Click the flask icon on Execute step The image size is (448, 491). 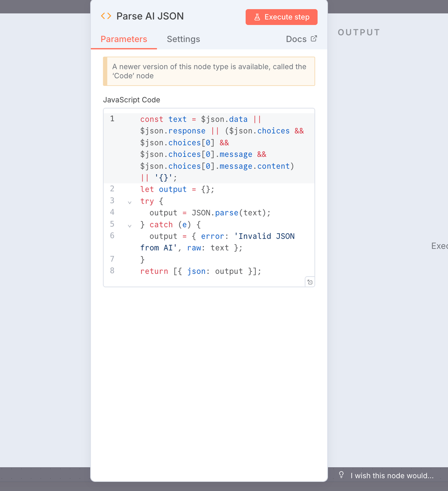click(257, 17)
